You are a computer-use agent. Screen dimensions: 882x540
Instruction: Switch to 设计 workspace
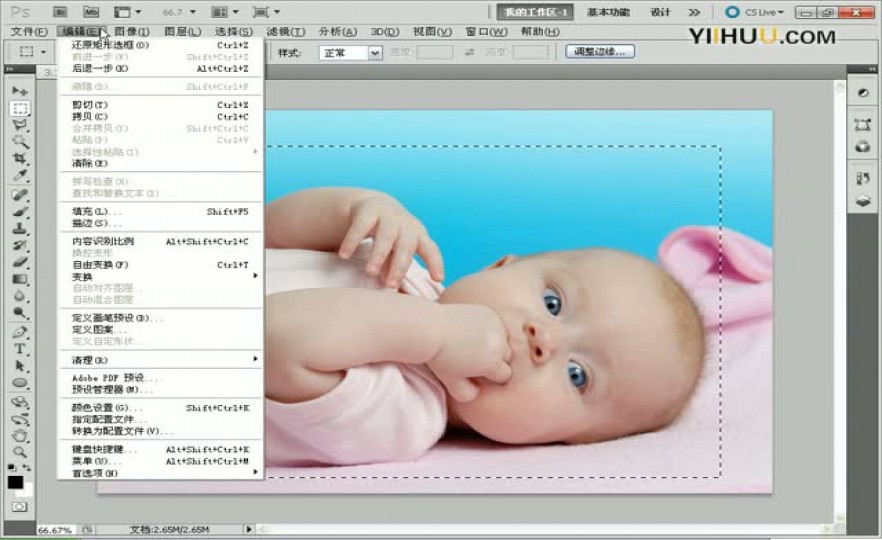coord(660,12)
